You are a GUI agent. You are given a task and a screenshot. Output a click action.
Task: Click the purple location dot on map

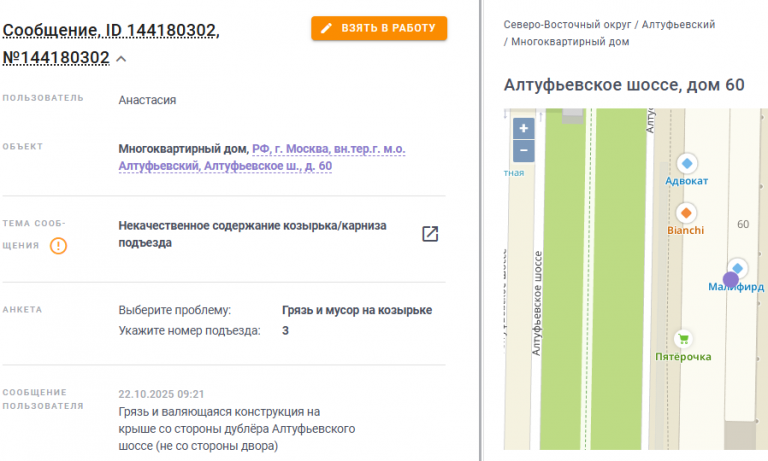point(730,280)
